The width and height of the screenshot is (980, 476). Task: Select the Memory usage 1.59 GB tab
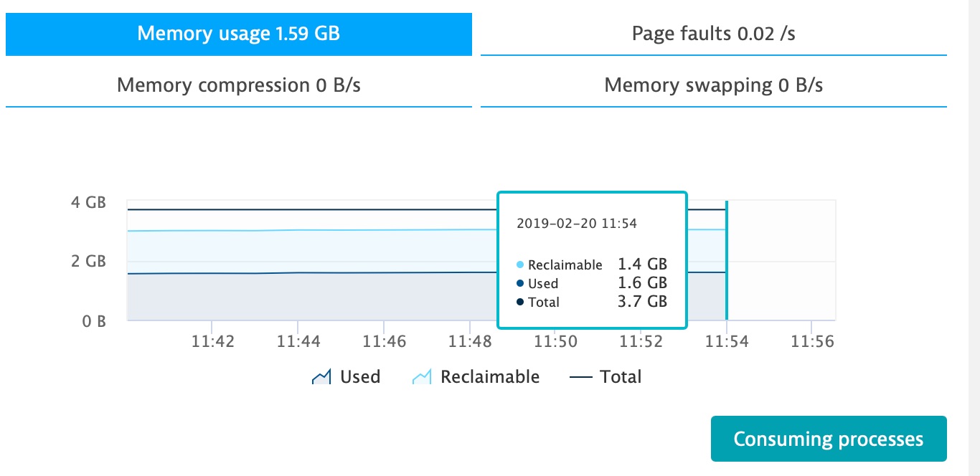pyautogui.click(x=238, y=34)
